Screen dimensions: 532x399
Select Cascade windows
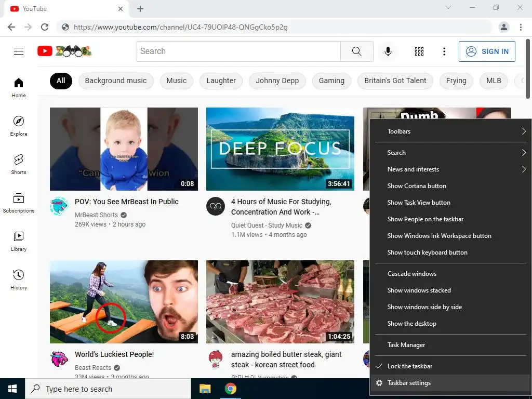[x=451, y=274]
